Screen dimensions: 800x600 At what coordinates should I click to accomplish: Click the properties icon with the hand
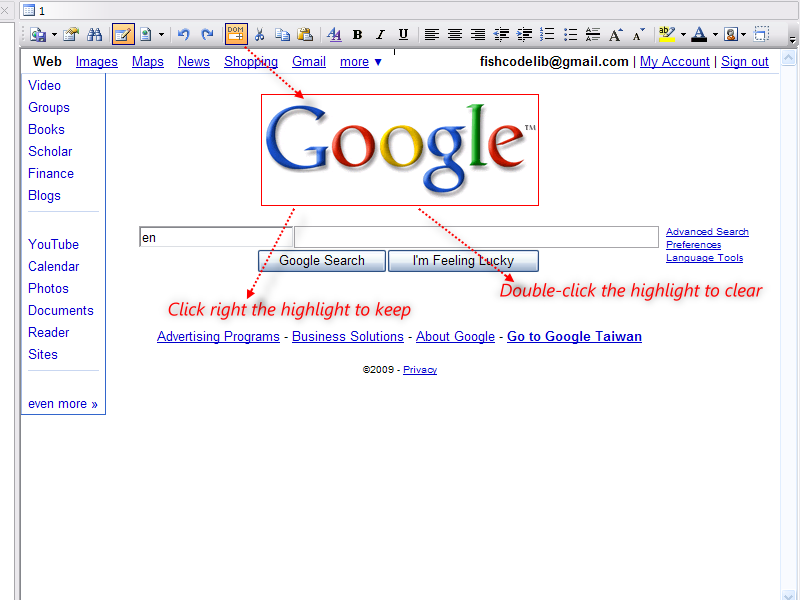coord(71,35)
